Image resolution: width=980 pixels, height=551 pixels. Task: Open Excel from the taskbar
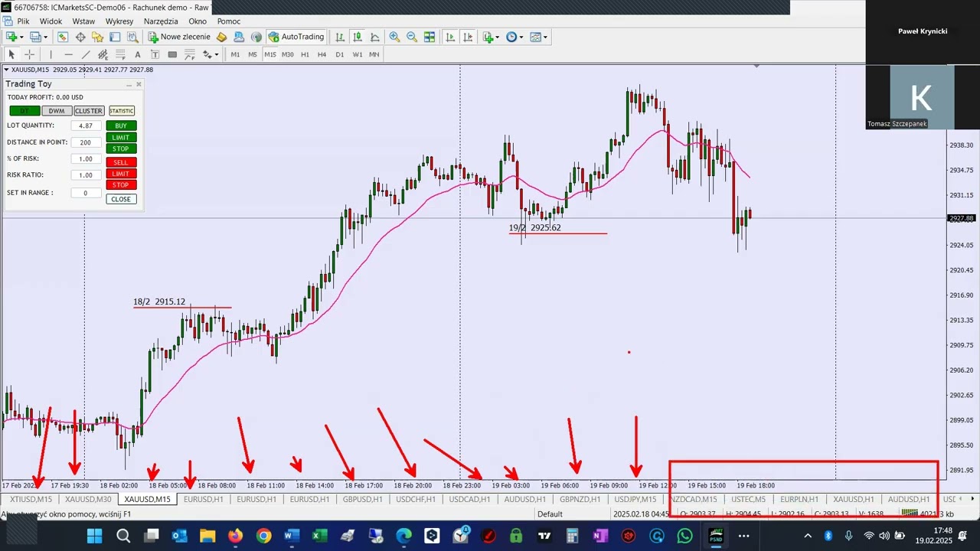click(320, 536)
